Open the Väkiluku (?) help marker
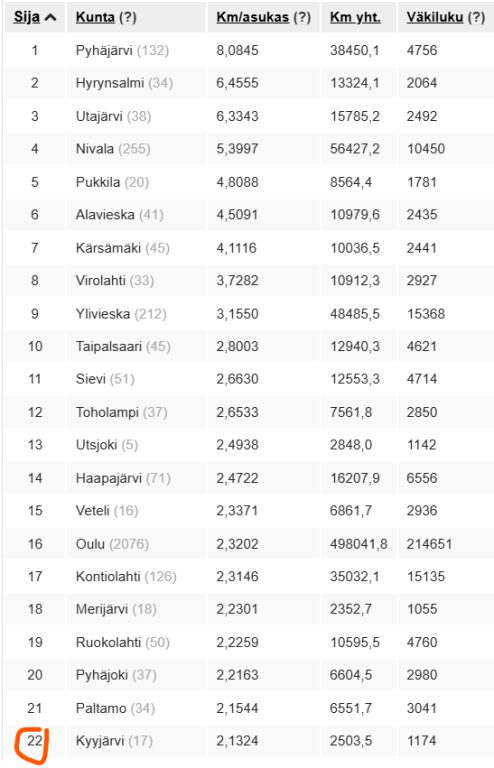The width and height of the screenshot is (494, 768). 476,17
